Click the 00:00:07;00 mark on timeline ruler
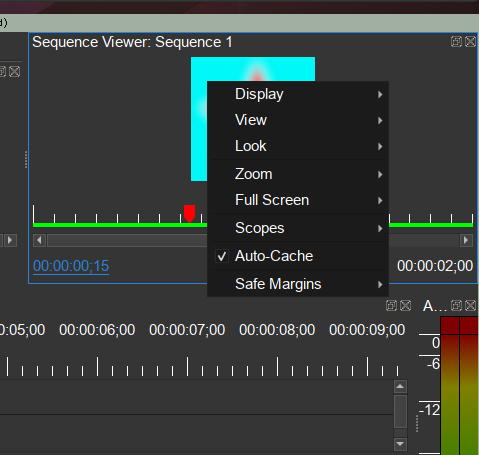The width and height of the screenshot is (479, 455). point(187,330)
